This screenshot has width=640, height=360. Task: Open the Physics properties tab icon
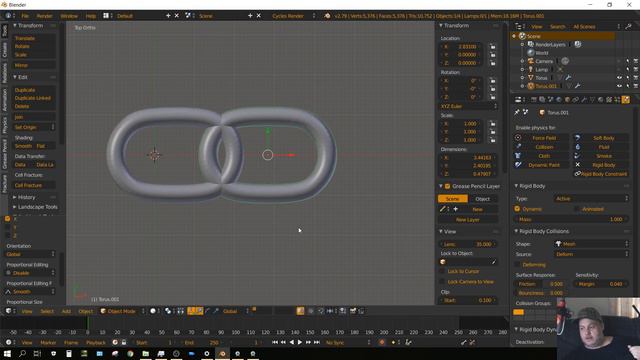(x=625, y=100)
